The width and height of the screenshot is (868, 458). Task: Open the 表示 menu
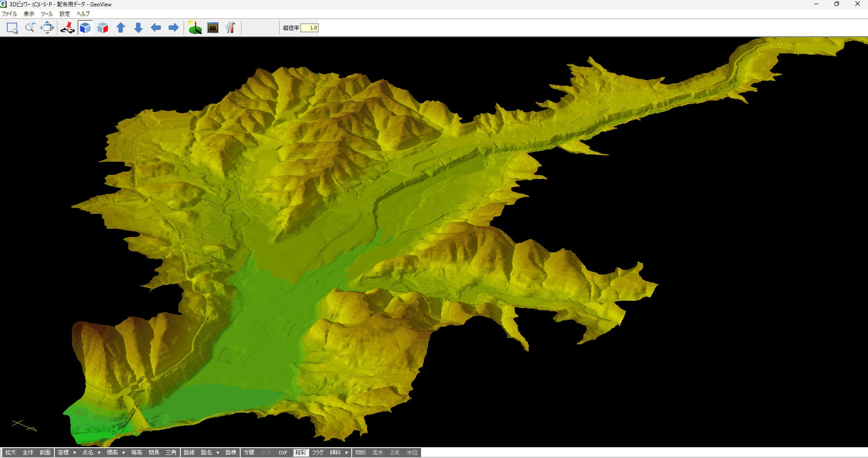pyautogui.click(x=29, y=14)
